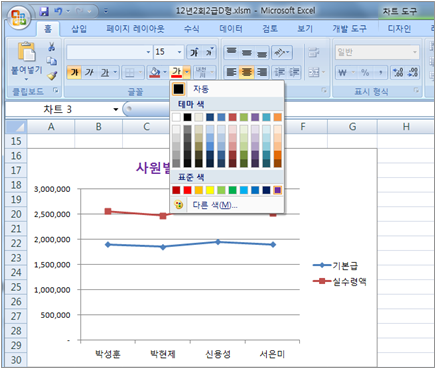The width and height of the screenshot is (435, 368).
Task: Open the number format combo box
Action: click(x=377, y=52)
